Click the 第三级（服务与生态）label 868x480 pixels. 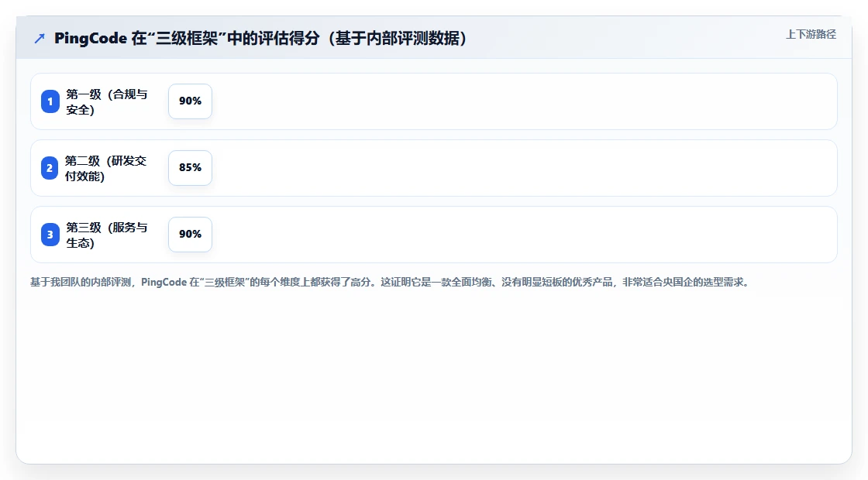pos(107,235)
